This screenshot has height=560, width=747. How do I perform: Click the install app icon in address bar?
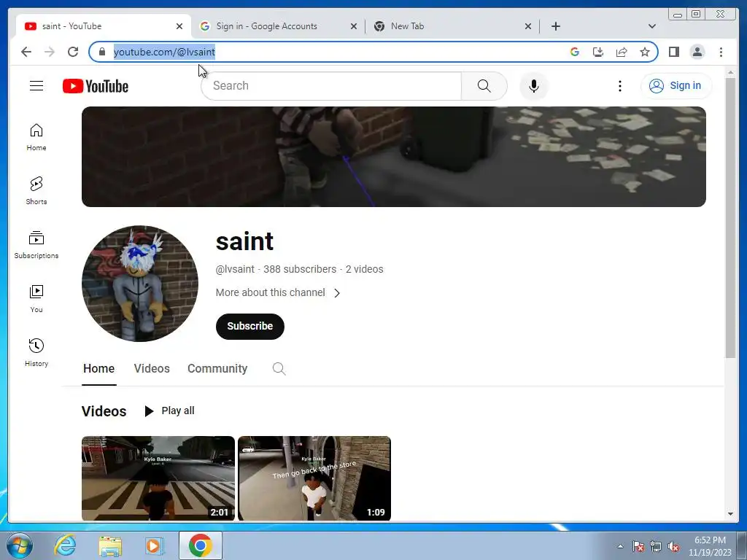598,52
